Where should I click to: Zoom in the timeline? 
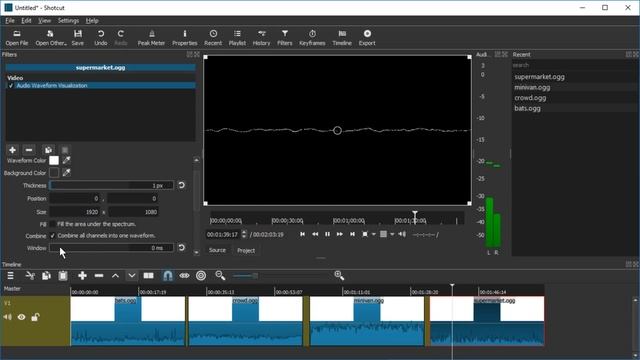pyautogui.click(x=339, y=276)
